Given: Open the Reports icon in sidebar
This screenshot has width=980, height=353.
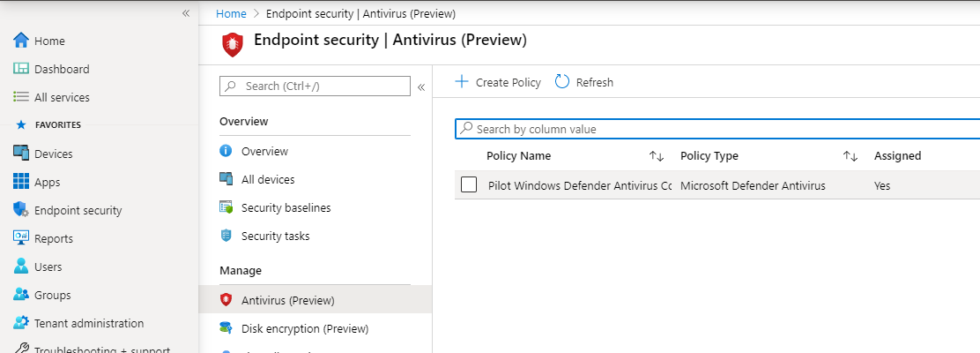Looking at the screenshot, I should (21, 238).
